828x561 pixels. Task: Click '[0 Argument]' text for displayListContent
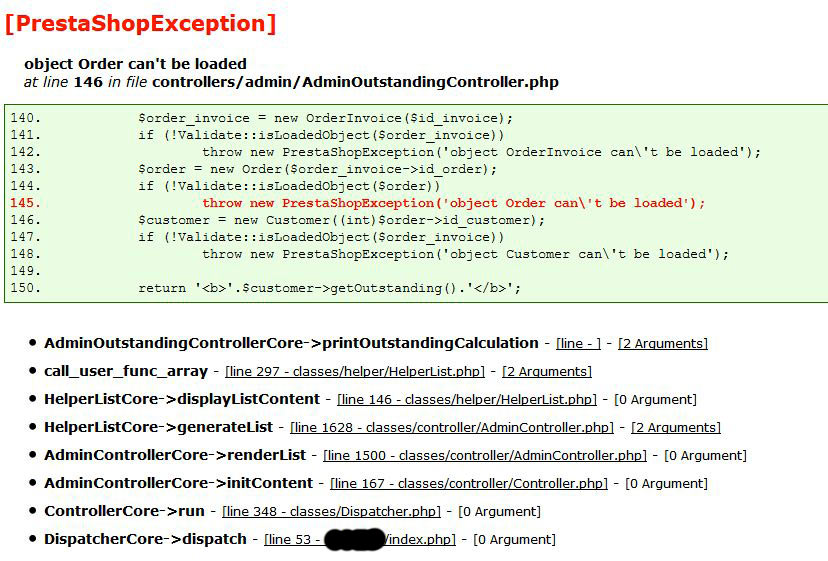655,400
